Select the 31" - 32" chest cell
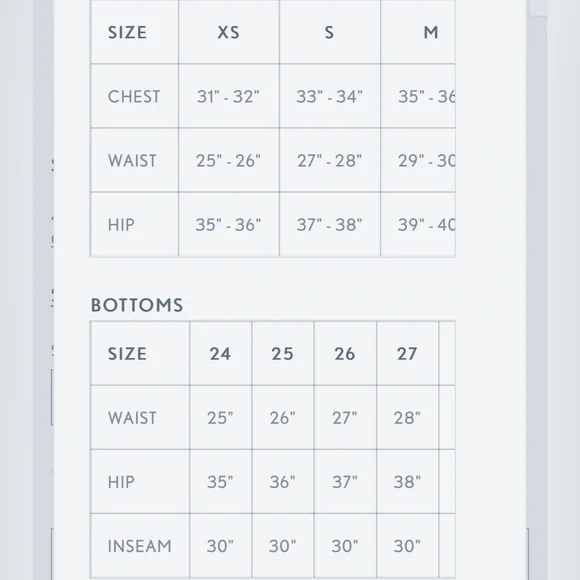Screen dimensions: 580x580 pyautogui.click(x=228, y=97)
